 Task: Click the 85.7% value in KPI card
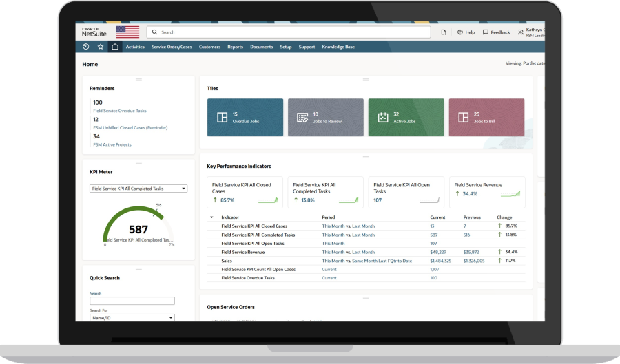227,200
